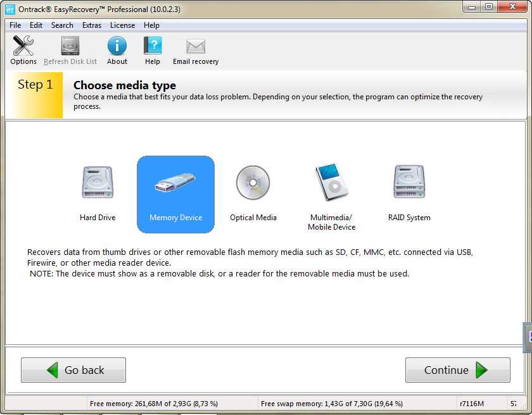This screenshot has height=415, width=532.
Task: Click the Free memory status text
Action: (x=154, y=404)
